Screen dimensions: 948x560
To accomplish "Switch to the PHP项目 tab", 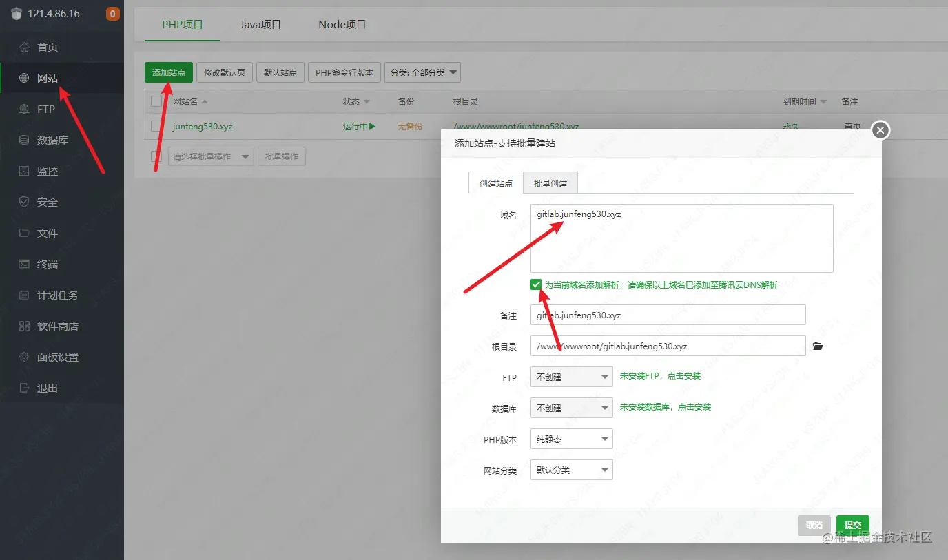I will pos(183,25).
